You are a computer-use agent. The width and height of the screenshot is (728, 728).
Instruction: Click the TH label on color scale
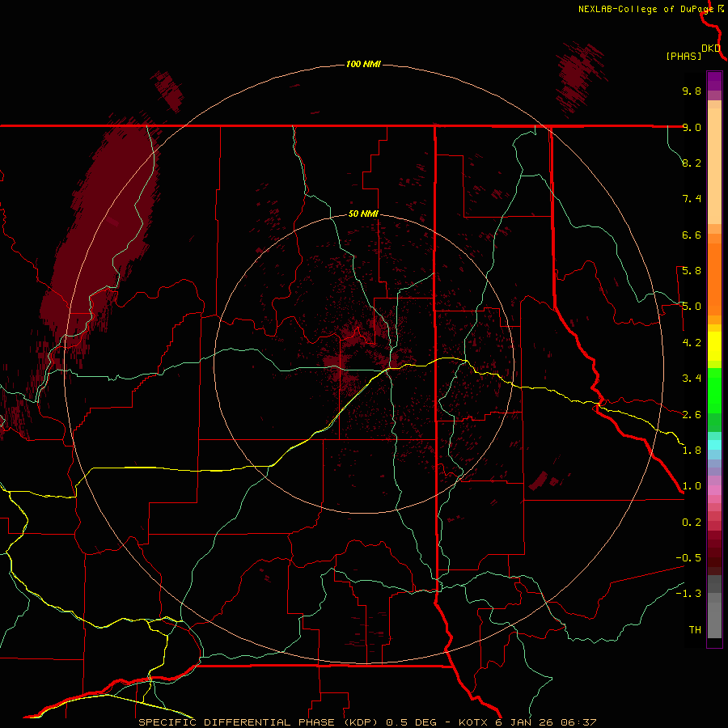tap(695, 630)
